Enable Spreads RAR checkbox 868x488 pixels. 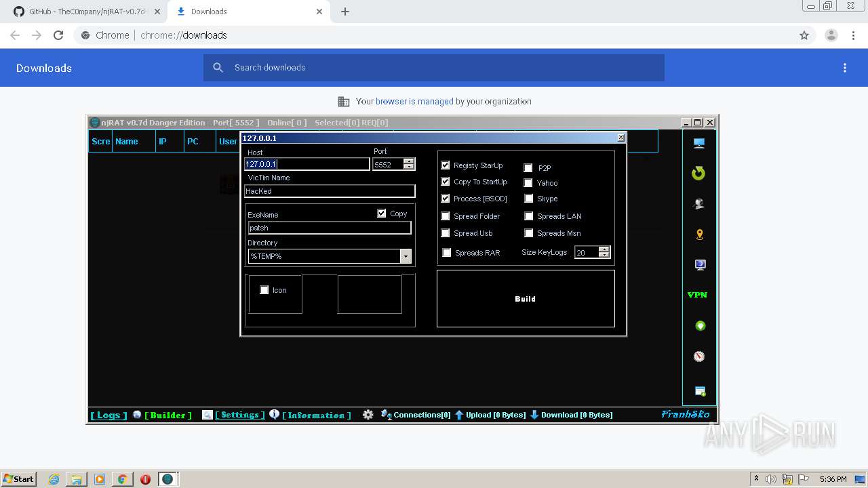(x=447, y=253)
